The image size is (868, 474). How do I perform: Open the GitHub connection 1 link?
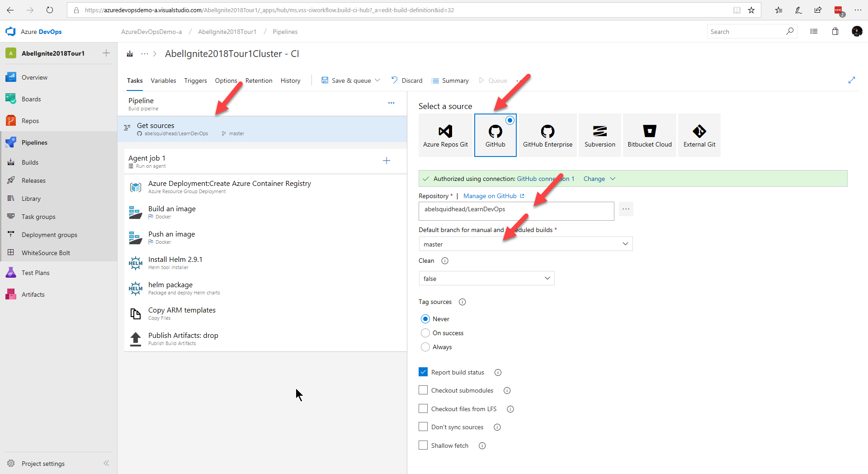point(545,179)
